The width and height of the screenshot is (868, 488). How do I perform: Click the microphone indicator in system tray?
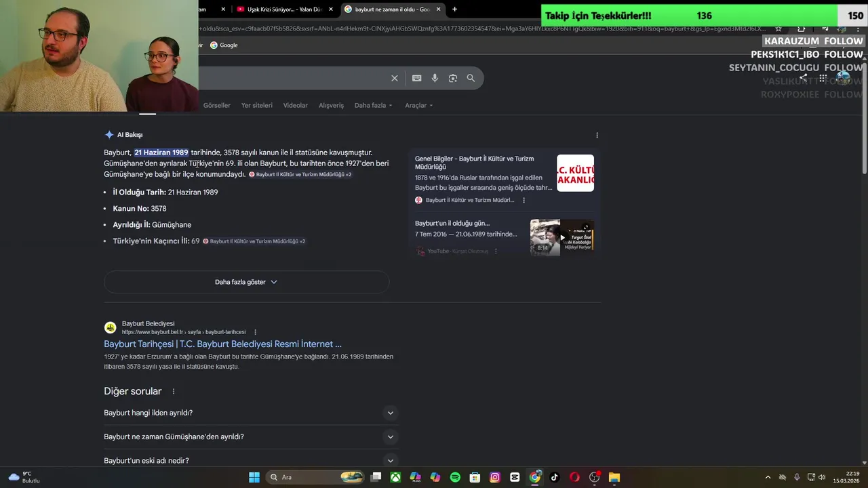coord(797,477)
